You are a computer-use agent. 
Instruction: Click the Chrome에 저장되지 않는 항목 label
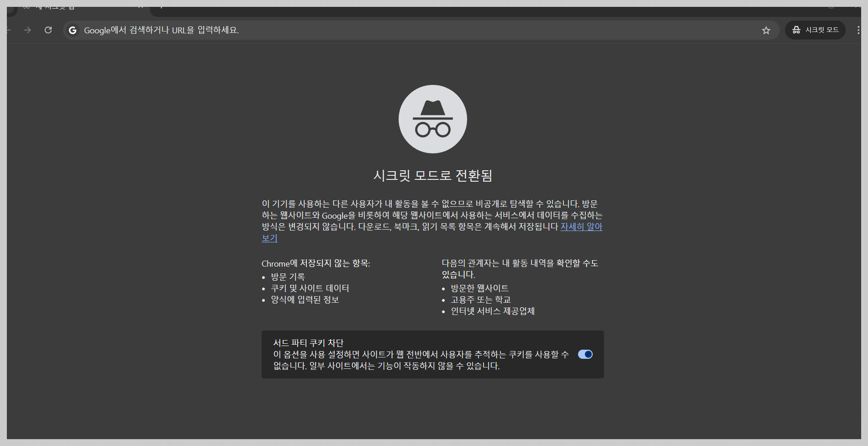316,263
